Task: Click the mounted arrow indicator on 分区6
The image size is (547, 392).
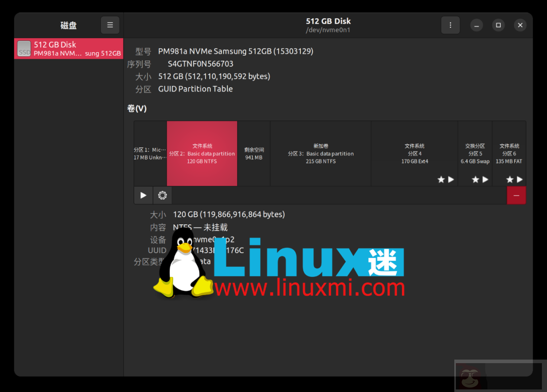Action: (x=519, y=179)
